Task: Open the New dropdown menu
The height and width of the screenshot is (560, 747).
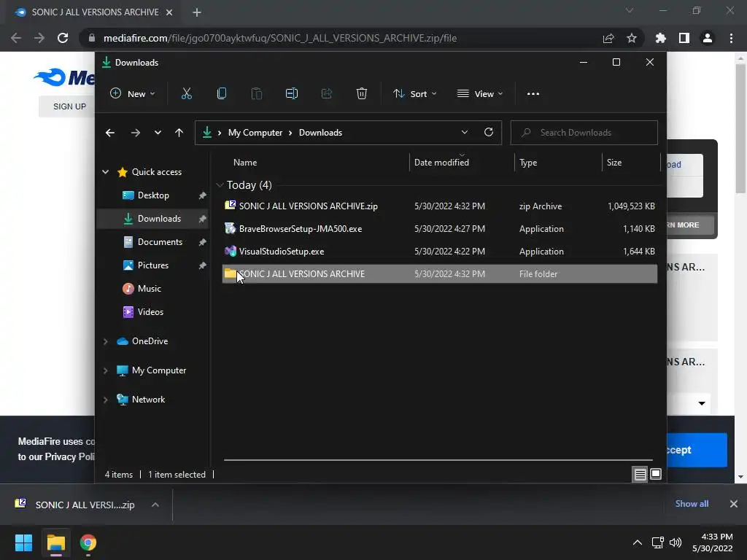Action: pyautogui.click(x=132, y=94)
